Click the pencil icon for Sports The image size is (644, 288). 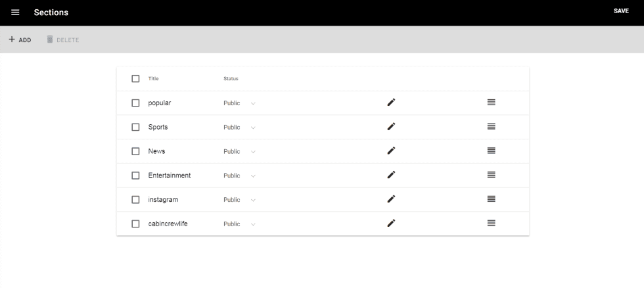(391, 127)
